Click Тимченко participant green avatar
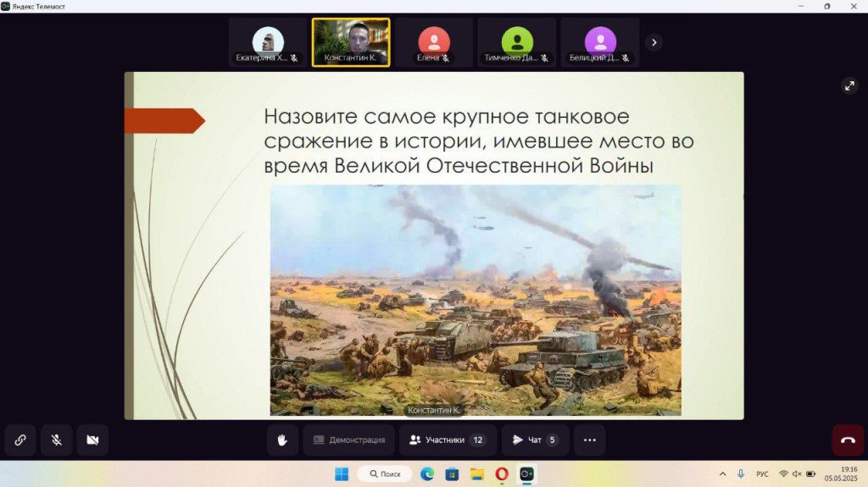This screenshot has height=487, width=868. click(x=517, y=41)
